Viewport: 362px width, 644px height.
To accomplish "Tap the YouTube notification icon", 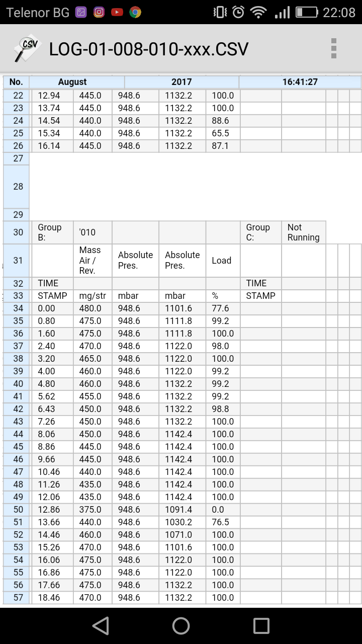I will pyautogui.click(x=117, y=12).
